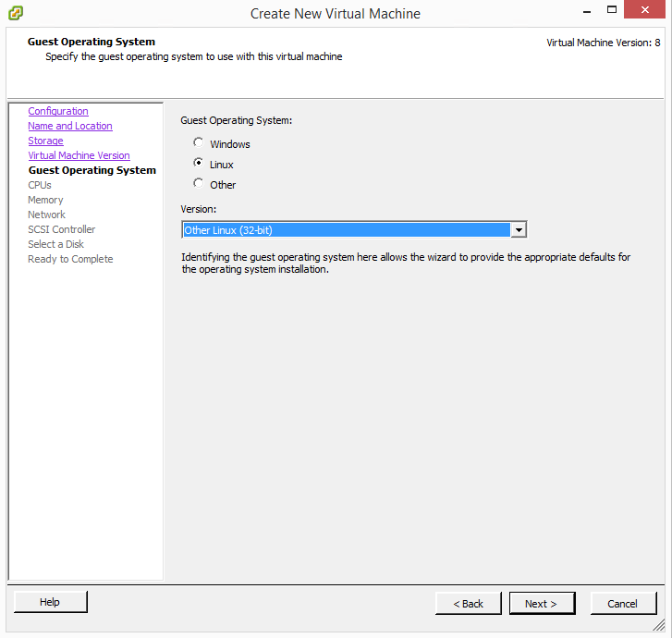Click the Virtual Machine Version: 8 text
Image resolution: width=672 pixels, height=638 pixels.
click(x=604, y=43)
